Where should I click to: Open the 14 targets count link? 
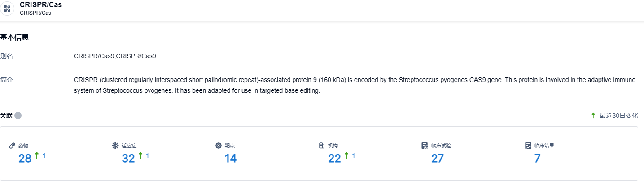point(230,158)
